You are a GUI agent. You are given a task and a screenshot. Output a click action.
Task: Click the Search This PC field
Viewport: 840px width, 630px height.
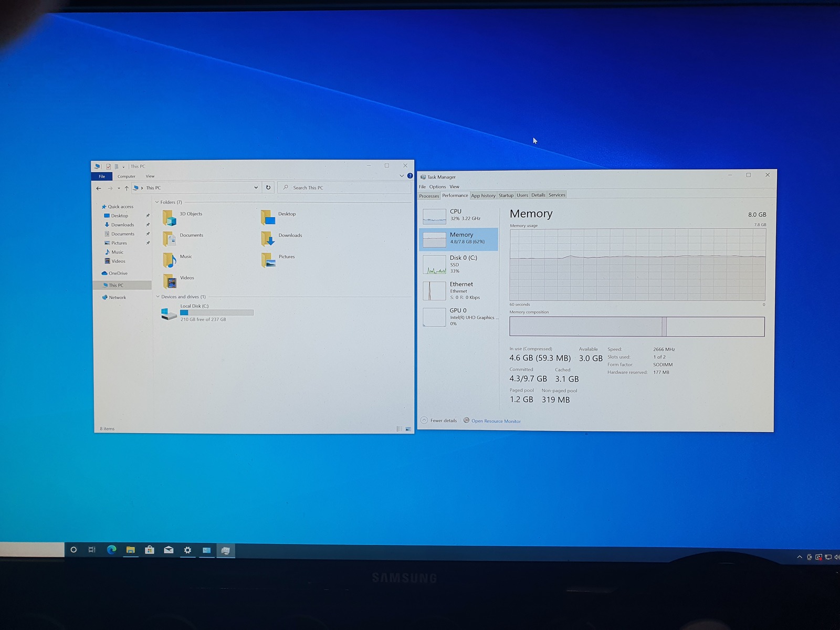[344, 187]
